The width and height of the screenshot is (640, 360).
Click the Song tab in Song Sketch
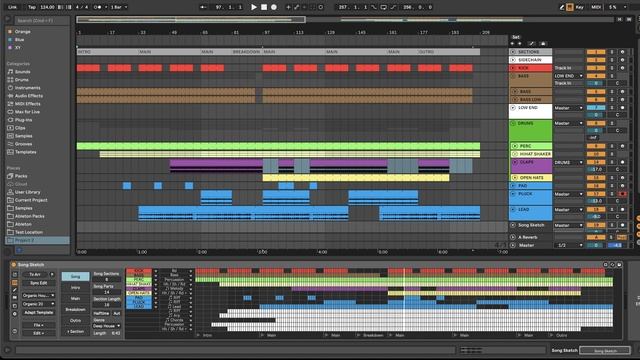pyautogui.click(x=76, y=276)
